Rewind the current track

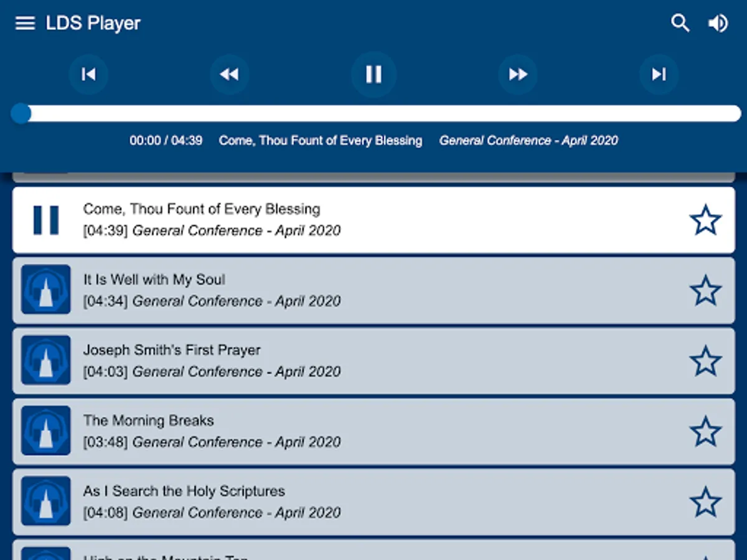point(230,75)
